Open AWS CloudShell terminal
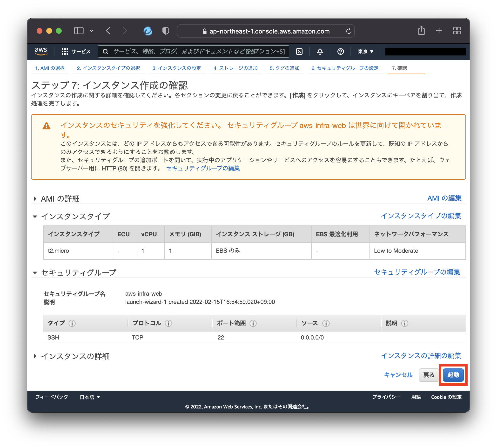The width and height of the screenshot is (497, 448). point(299,51)
